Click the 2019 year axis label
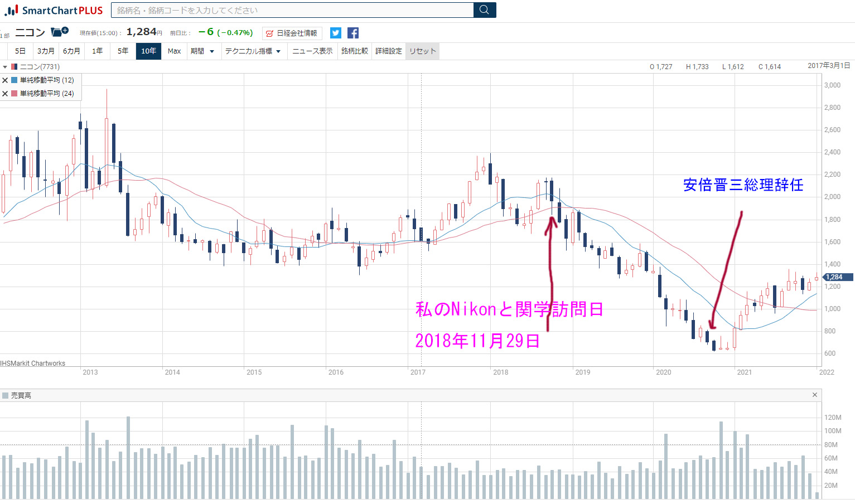855x504 pixels. click(583, 372)
